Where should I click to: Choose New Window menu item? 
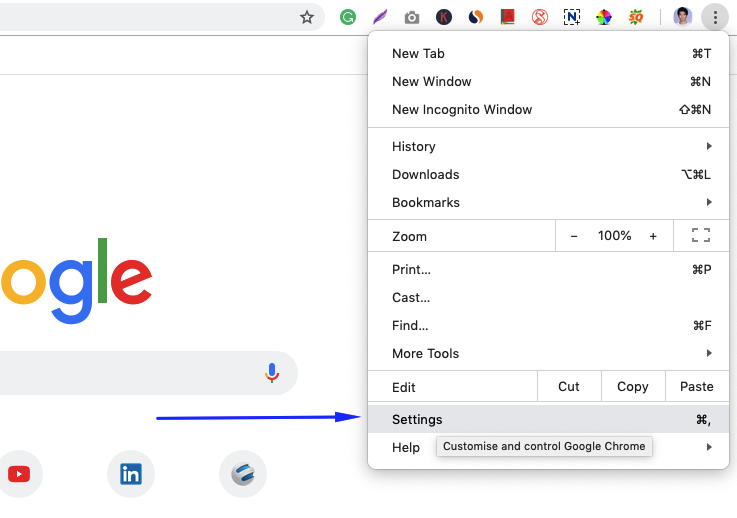(548, 81)
